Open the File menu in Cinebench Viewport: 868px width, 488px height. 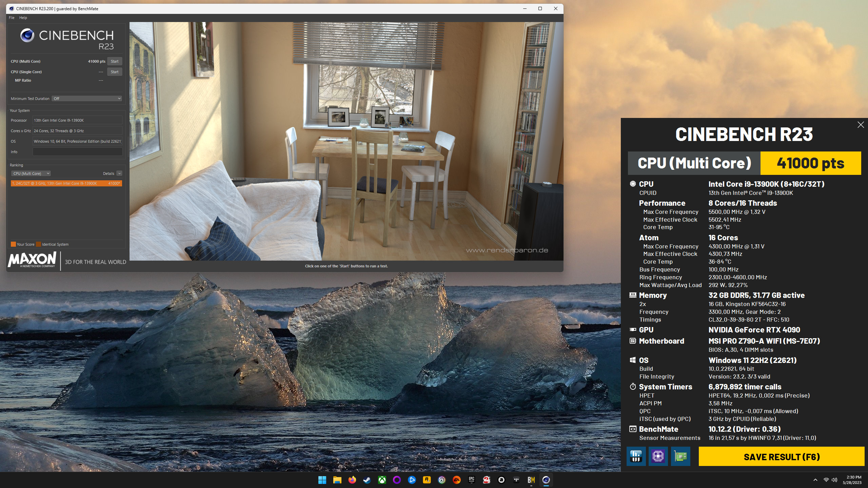click(x=12, y=18)
